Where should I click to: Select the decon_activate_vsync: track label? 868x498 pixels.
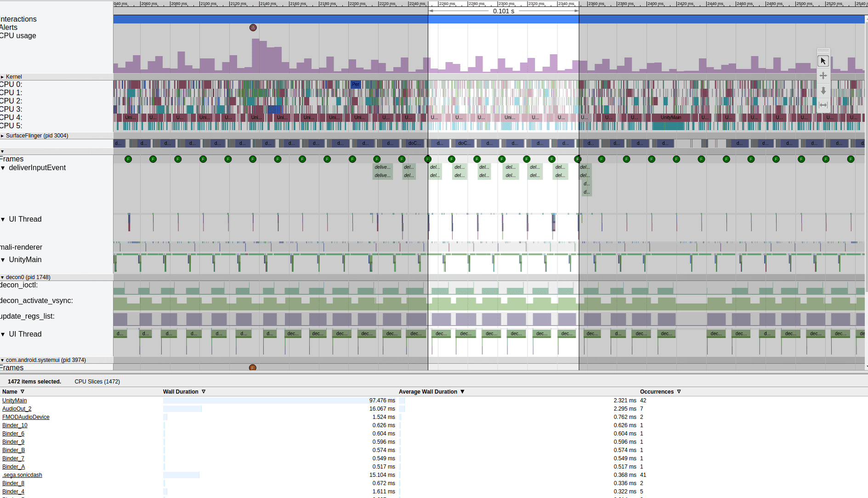click(36, 301)
